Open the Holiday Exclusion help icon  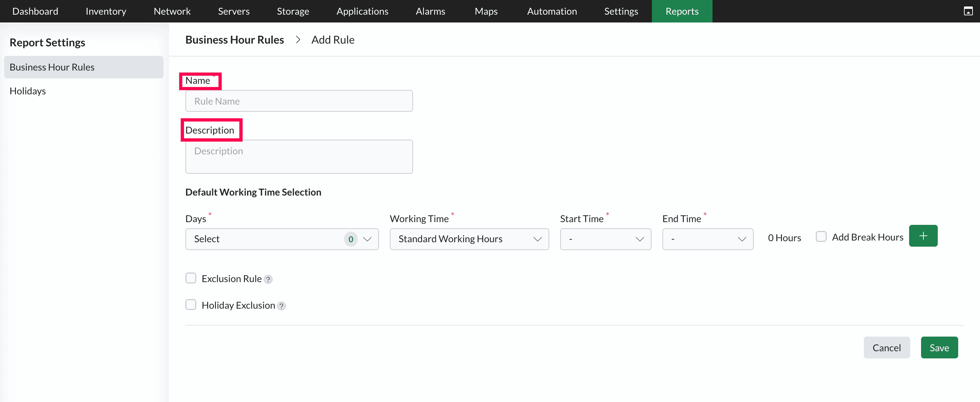point(281,306)
